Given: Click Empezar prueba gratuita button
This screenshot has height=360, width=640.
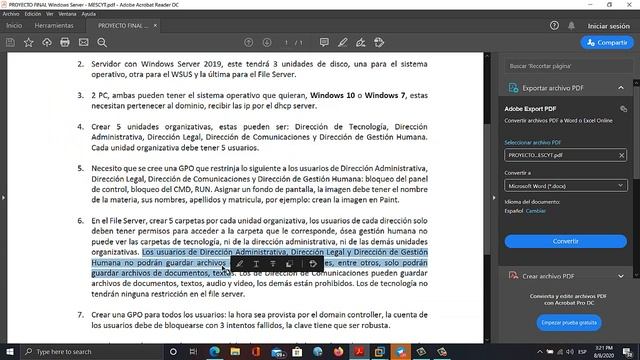Looking at the screenshot, I should (x=569, y=322).
